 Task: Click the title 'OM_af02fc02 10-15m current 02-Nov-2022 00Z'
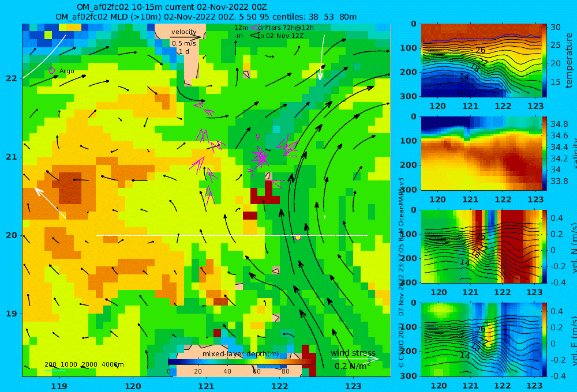pyautogui.click(x=171, y=7)
